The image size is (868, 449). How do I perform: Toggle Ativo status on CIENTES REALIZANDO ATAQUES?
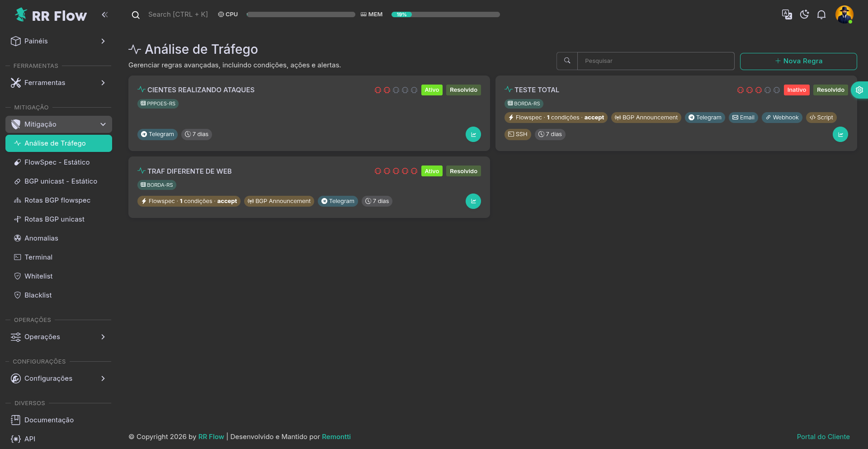[x=431, y=90]
